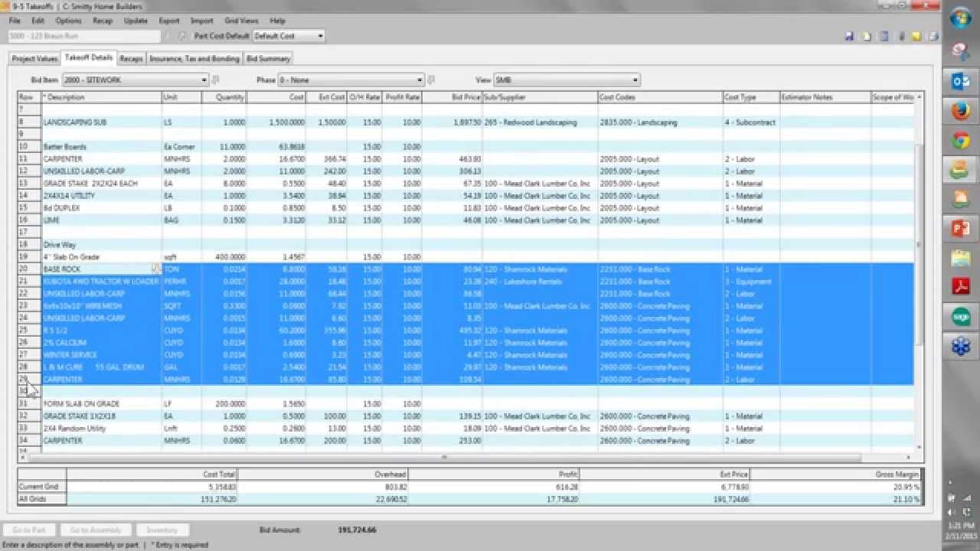Screen dimensions: 980x551
Task: Click the save disk icon in the toolbar
Action: point(850,36)
